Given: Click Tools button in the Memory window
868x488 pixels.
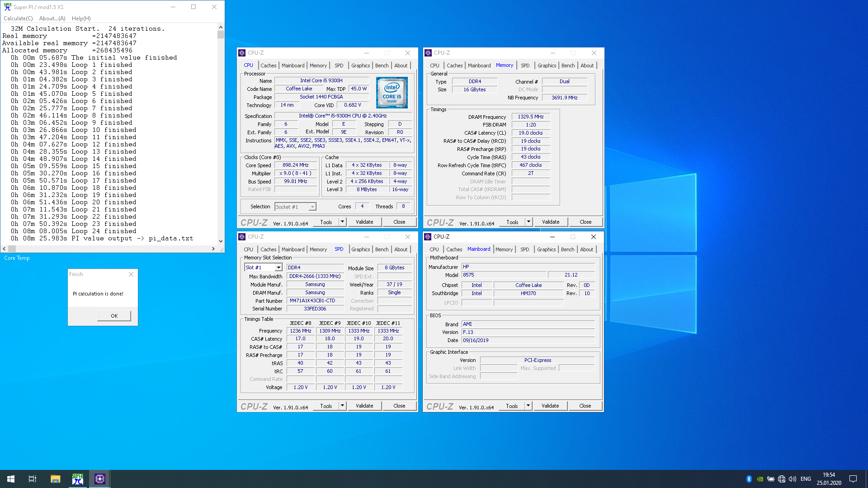Looking at the screenshot, I should (512, 222).
